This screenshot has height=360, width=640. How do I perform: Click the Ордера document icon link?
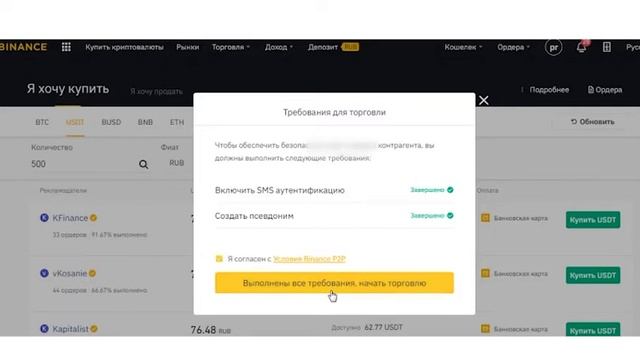coord(605,90)
